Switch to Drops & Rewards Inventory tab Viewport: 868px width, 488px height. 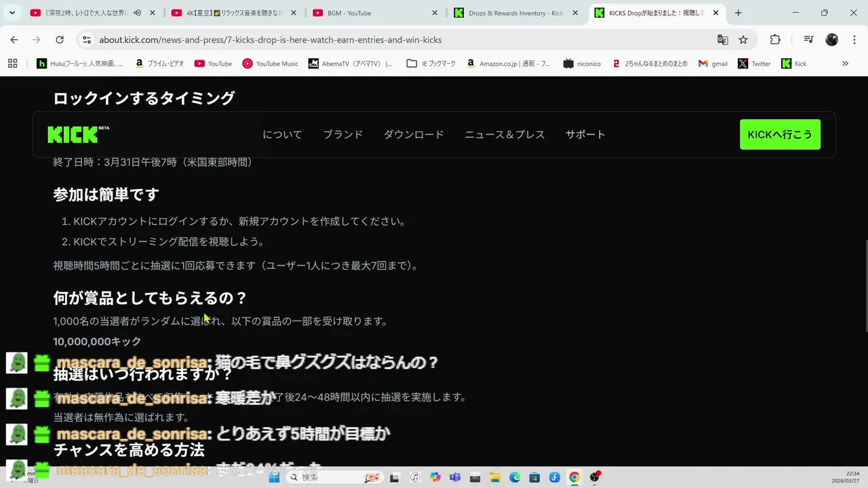[517, 13]
